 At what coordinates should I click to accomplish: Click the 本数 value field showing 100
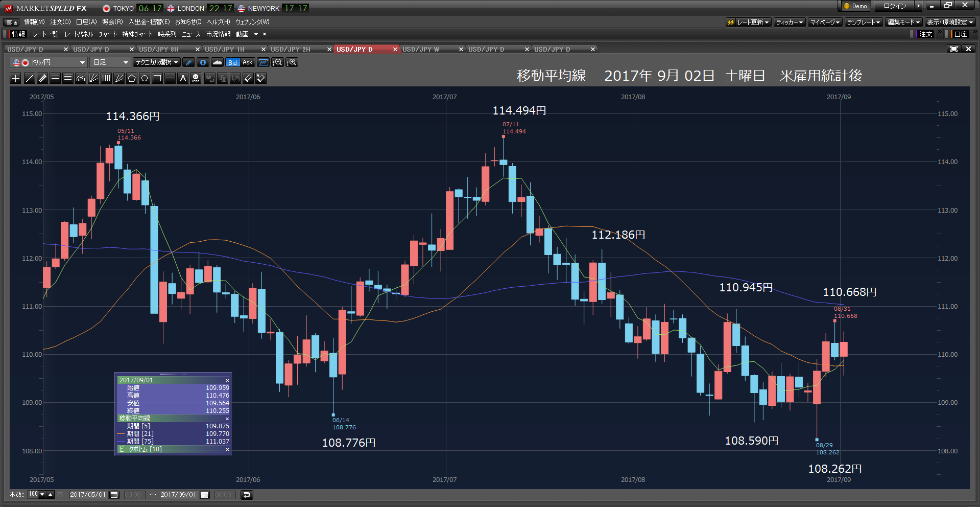point(33,495)
